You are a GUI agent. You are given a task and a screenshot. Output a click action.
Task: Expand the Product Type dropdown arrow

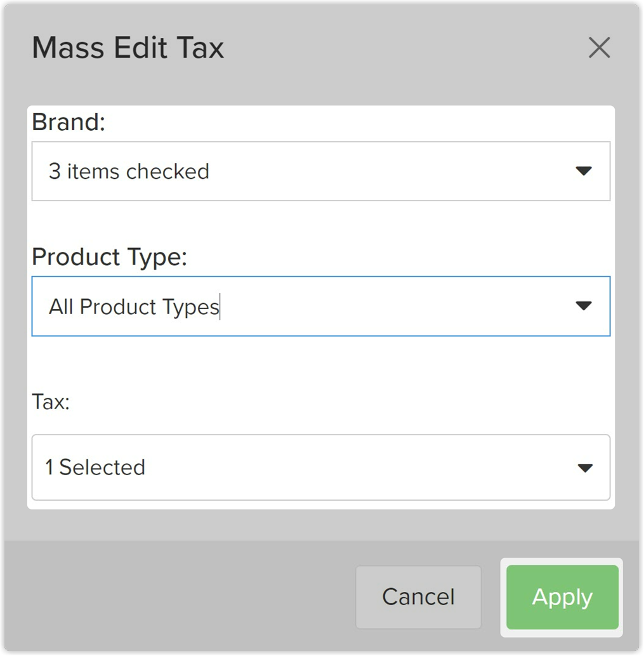click(583, 306)
